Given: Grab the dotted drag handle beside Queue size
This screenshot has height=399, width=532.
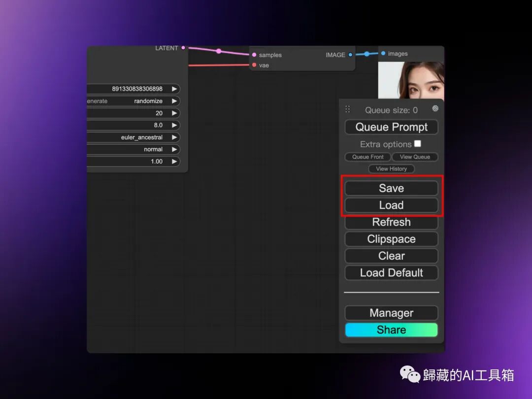Looking at the screenshot, I should 347,109.
